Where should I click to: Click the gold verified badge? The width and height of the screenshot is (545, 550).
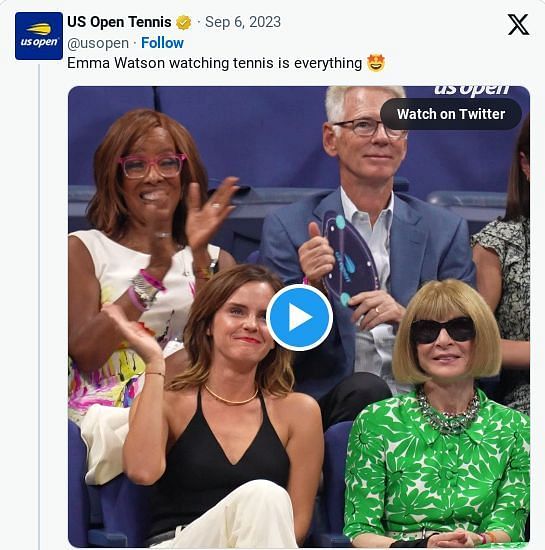click(184, 22)
